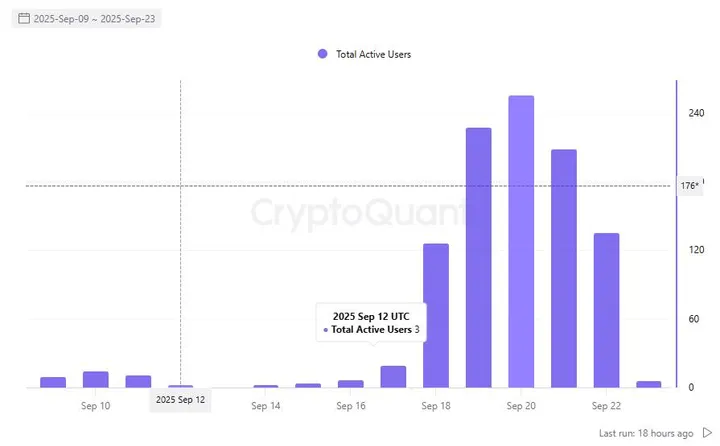Screen dimensions: 720x446
Task: Toggle the Total Active Users series label
Action: (373, 54)
